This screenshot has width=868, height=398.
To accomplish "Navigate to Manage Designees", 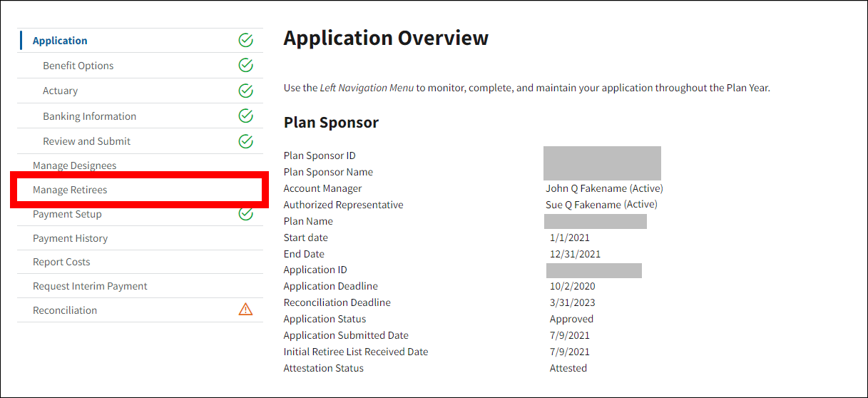I will click(x=74, y=165).
